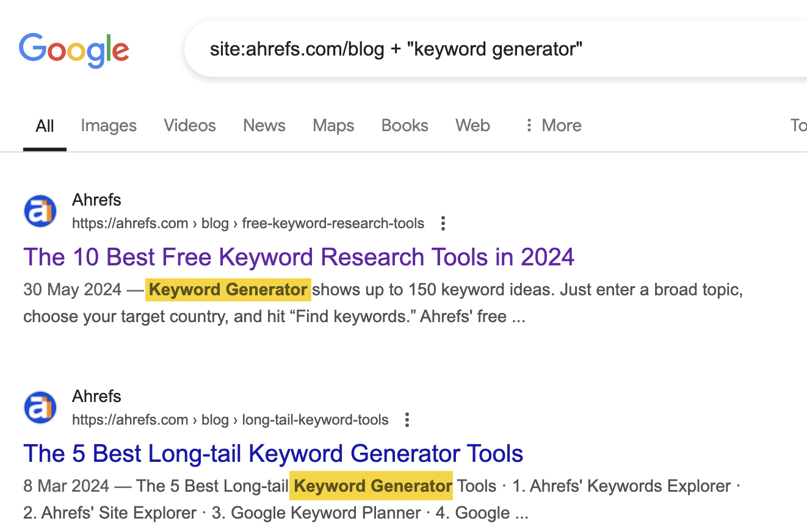The width and height of the screenshot is (807, 532).
Task: Stay on the All results tab
Action: [x=44, y=125]
